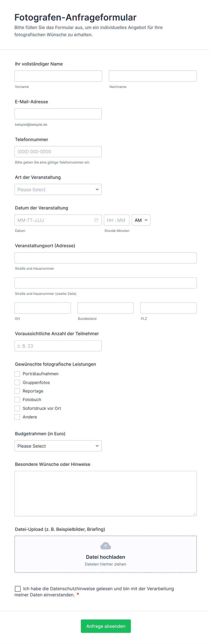Click the HH : MM time field

tap(116, 220)
